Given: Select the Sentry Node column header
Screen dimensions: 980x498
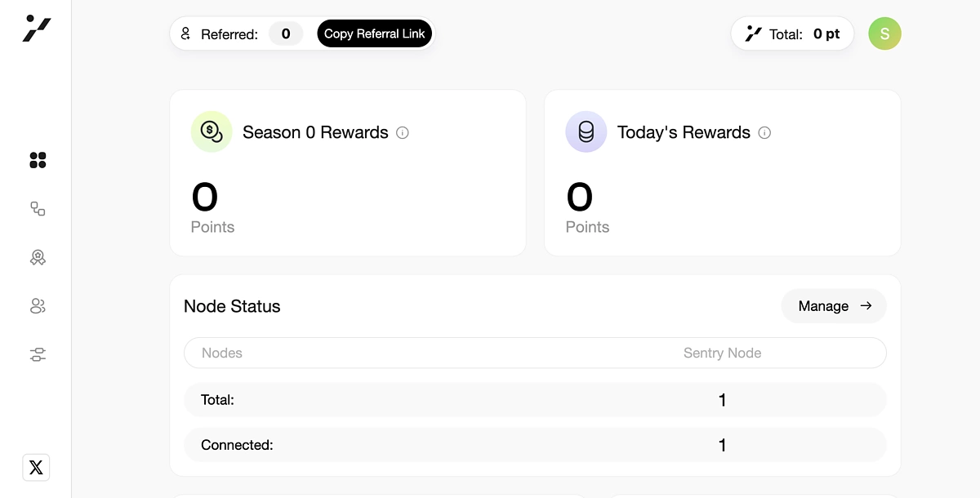Looking at the screenshot, I should coord(722,353).
